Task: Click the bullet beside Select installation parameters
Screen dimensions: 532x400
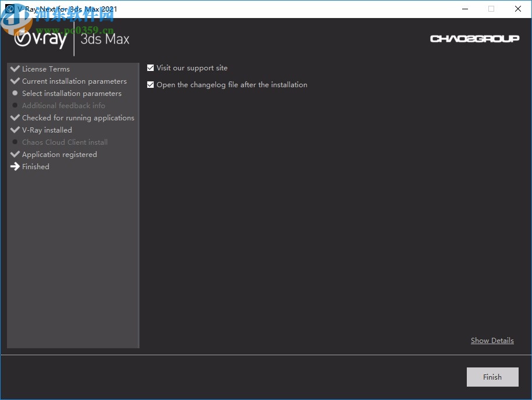Action: (15, 93)
